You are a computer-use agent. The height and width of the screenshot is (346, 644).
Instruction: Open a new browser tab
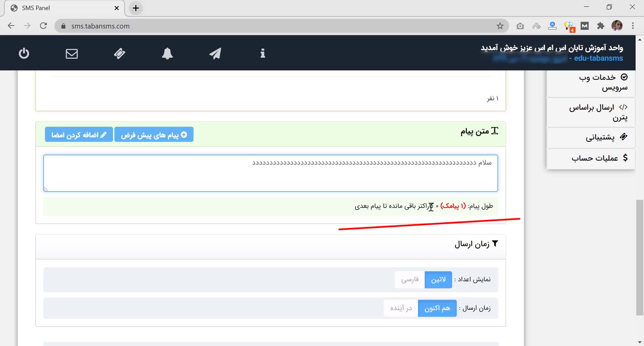coord(136,8)
